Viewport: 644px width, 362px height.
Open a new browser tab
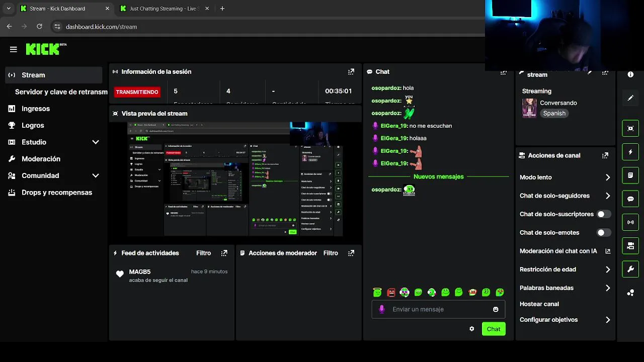222,9
